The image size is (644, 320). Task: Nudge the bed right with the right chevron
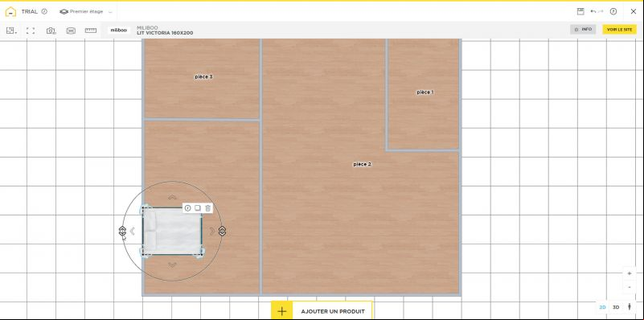212,232
